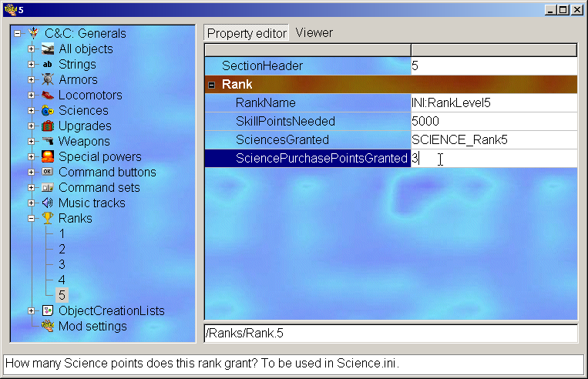
Task: Expand the All objects node
Action: [31, 49]
